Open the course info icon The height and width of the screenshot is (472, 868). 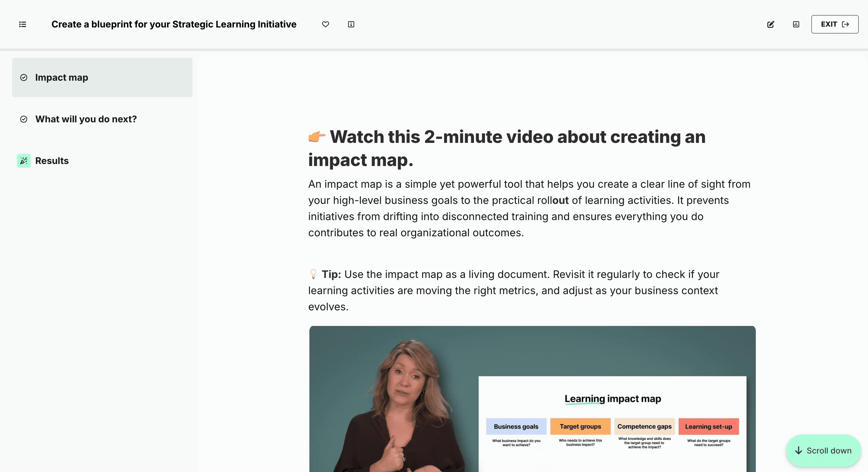tap(351, 24)
